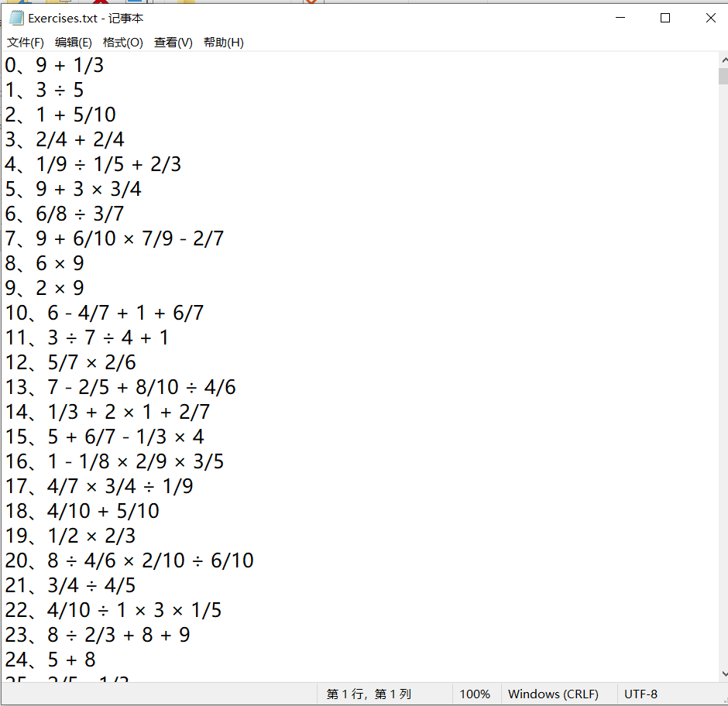Image resolution: width=728 pixels, height=706 pixels.
Task: Click the Notepad icon in title bar
Action: (x=16, y=18)
